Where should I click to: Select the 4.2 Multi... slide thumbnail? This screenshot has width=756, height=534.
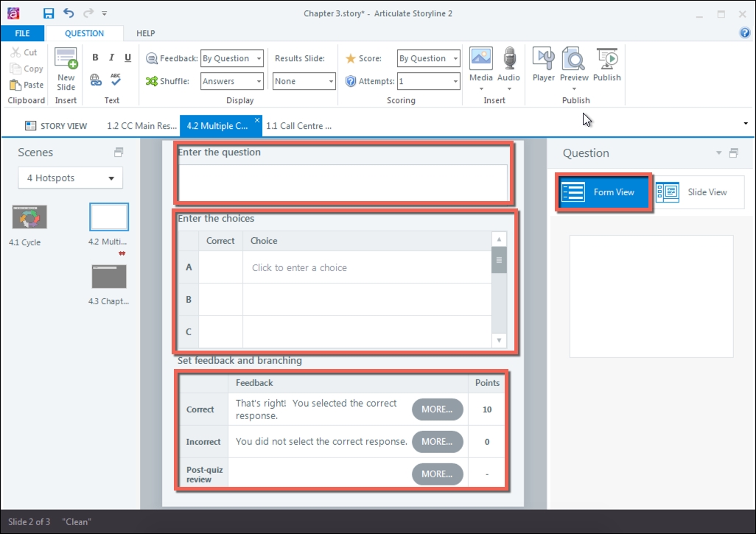coord(109,217)
